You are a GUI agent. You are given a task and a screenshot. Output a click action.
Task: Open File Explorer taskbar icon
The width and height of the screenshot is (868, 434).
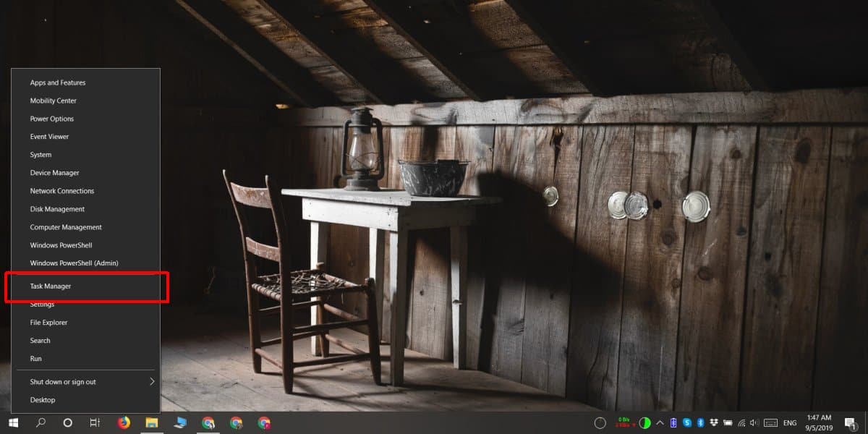pyautogui.click(x=152, y=422)
